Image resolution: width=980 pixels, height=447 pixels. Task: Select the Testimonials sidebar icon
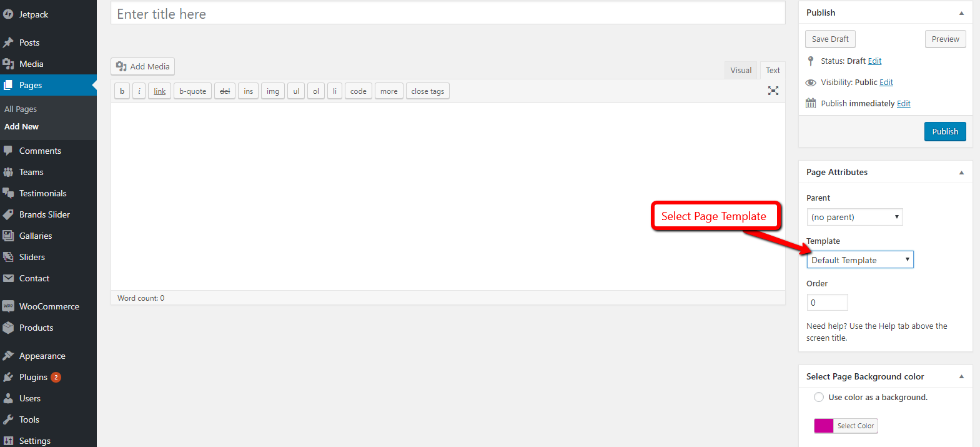point(8,193)
